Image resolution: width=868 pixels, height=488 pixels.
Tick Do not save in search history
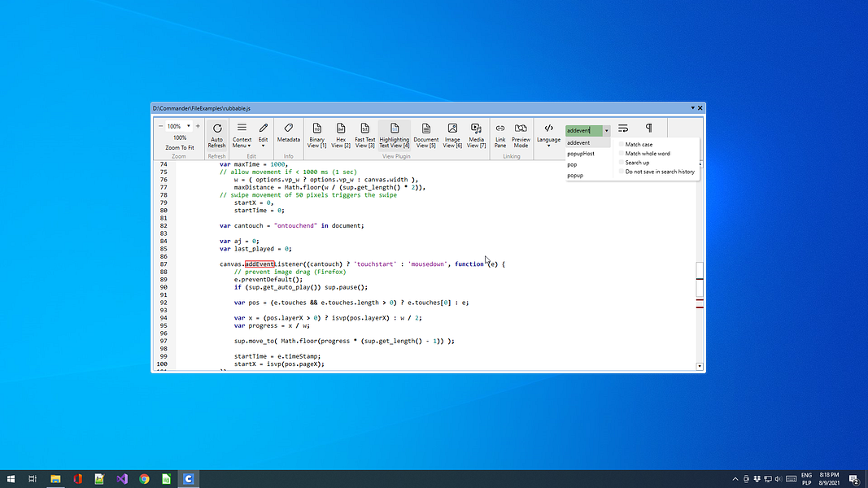[622, 172]
